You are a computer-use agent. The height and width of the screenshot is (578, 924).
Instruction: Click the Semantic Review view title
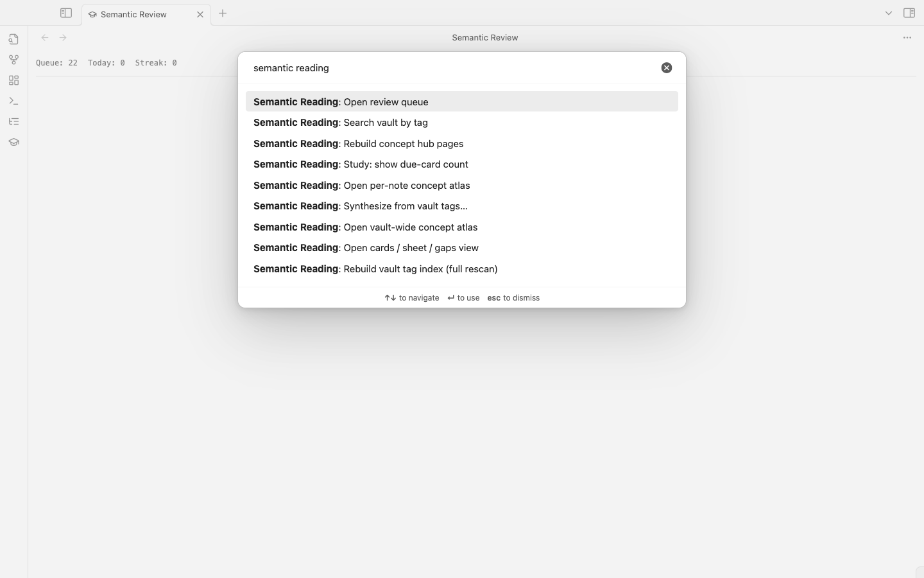click(x=485, y=37)
